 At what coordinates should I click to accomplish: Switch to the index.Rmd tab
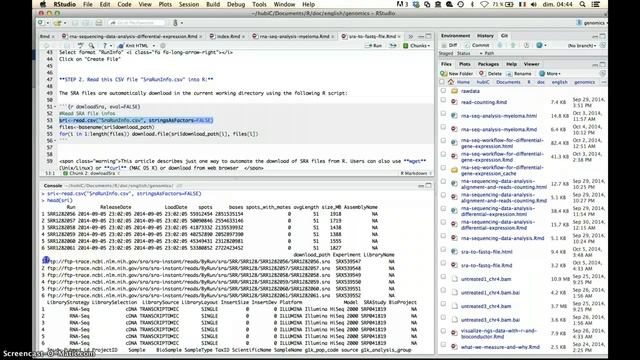227,36
